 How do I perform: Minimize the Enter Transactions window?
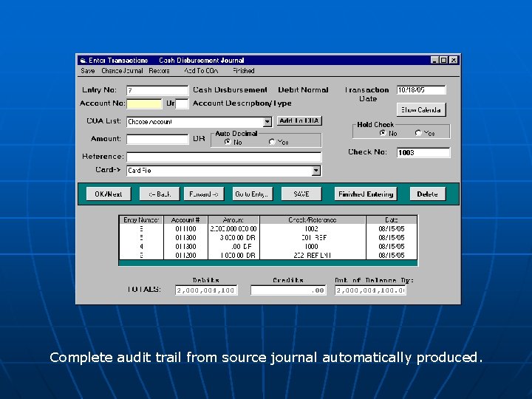[434, 61]
